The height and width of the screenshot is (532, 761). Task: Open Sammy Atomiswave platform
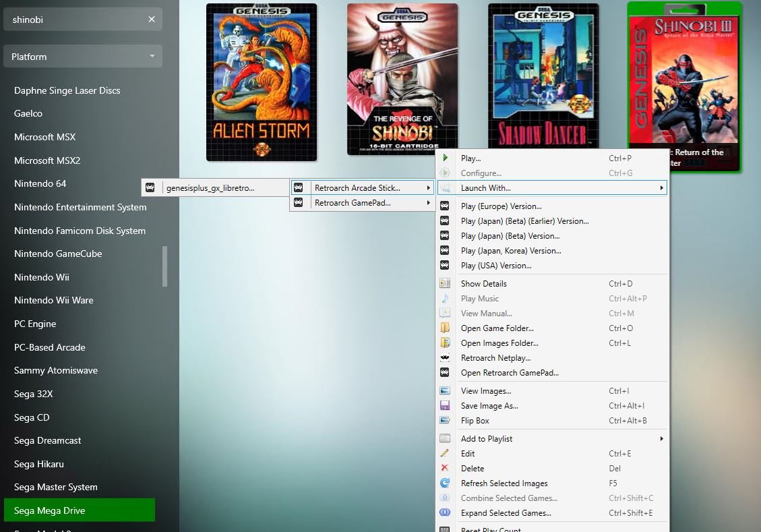click(x=56, y=370)
